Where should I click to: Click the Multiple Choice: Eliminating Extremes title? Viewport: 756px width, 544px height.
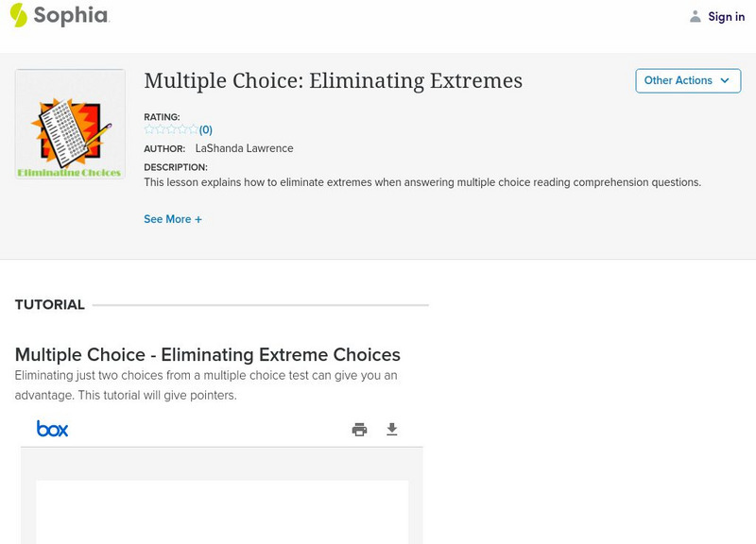coord(333,81)
